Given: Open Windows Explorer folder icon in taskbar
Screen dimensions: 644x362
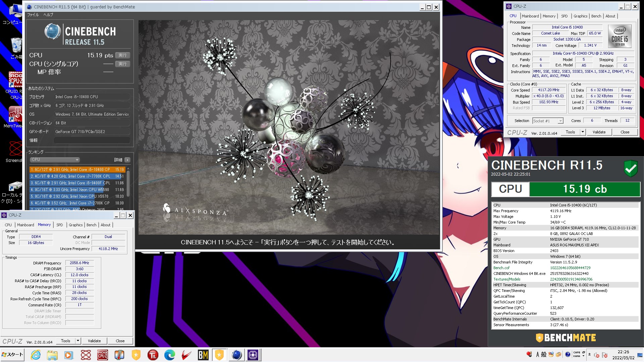Looking at the screenshot, I should click(52, 355).
